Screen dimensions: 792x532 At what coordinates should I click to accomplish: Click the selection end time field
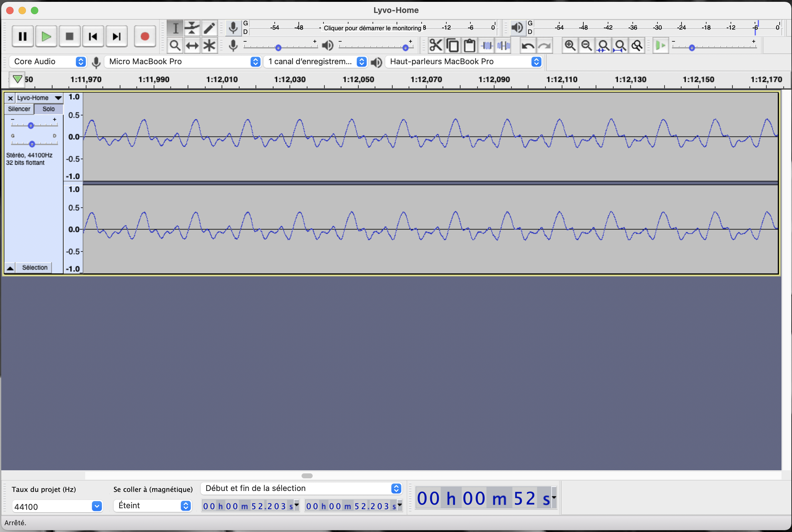pyautogui.click(x=353, y=506)
